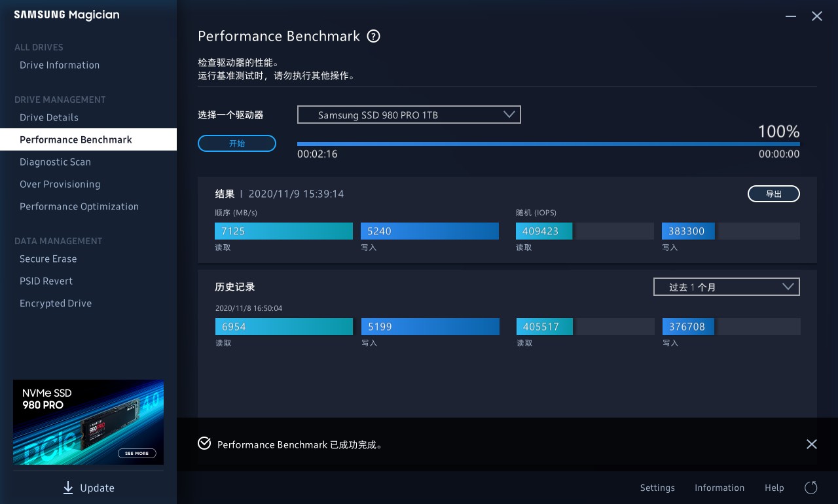Click SEE MORE on the 980 PRO ad
838x504 pixels.
(x=137, y=453)
